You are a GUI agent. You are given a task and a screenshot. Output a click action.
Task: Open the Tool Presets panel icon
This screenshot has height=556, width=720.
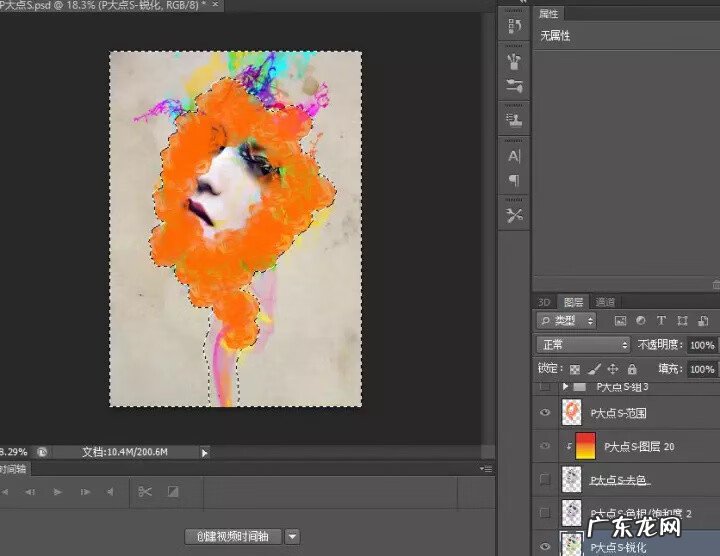tap(514, 215)
